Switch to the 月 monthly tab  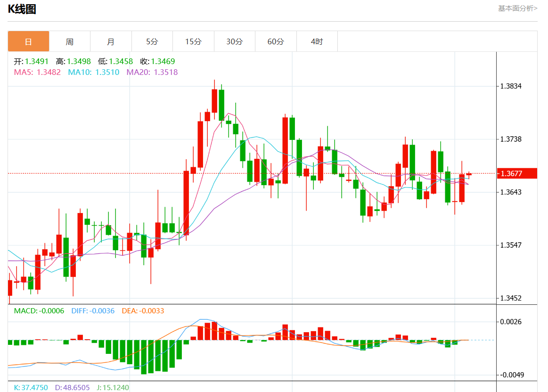click(x=111, y=41)
